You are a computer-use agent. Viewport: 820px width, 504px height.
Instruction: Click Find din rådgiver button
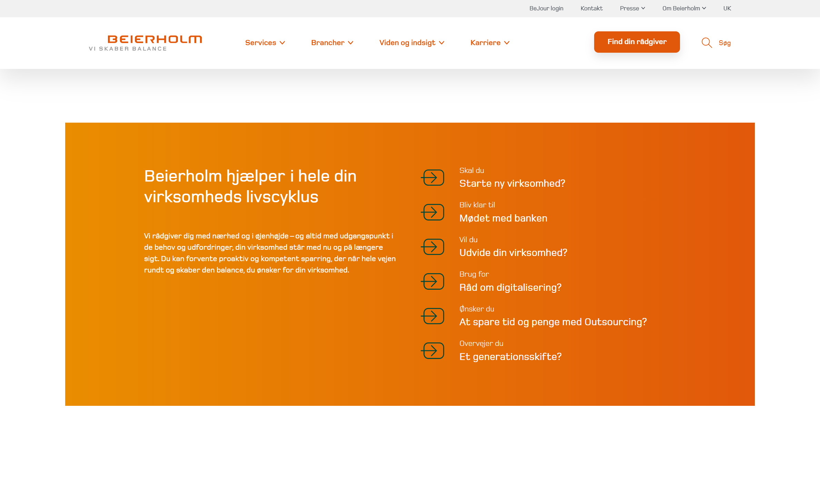tap(637, 42)
